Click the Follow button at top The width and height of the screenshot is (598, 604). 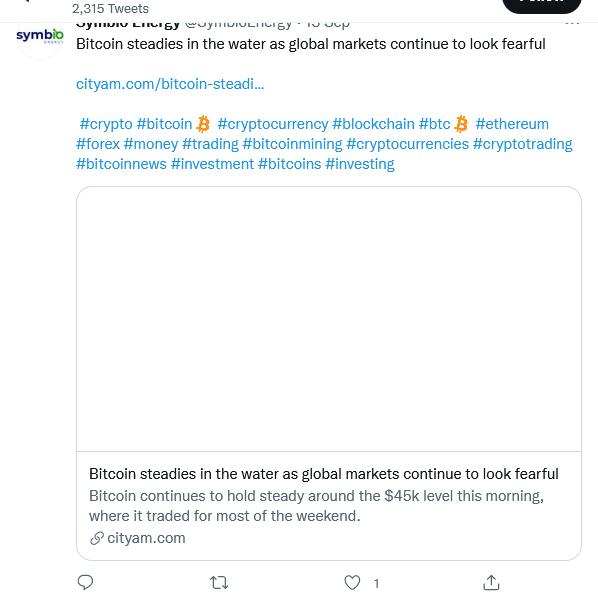542,5
